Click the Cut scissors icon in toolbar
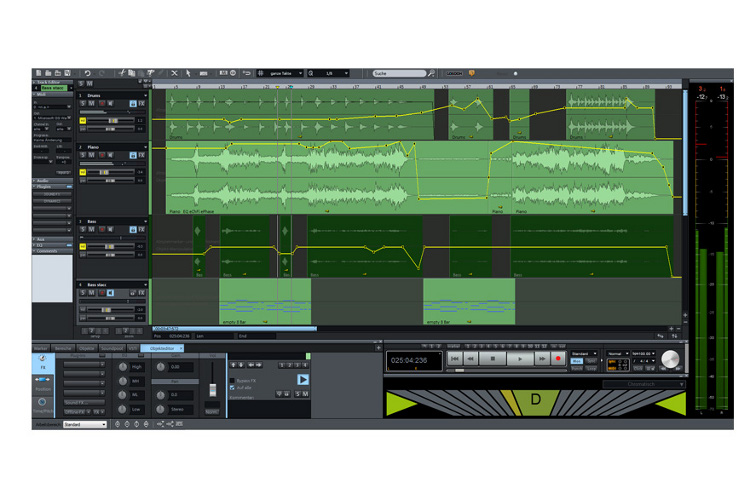The image size is (750, 494). pos(122,73)
